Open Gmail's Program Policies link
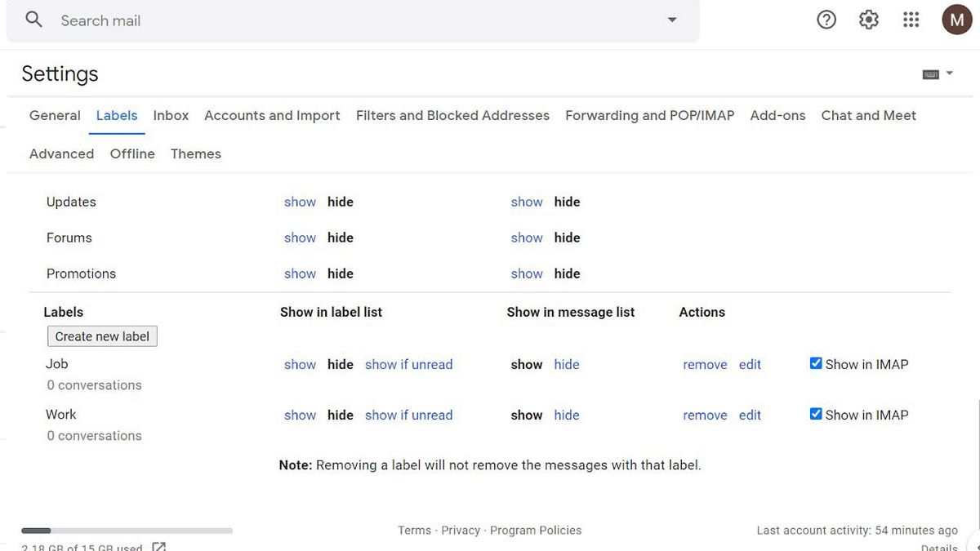The image size is (980, 551). pyautogui.click(x=535, y=530)
